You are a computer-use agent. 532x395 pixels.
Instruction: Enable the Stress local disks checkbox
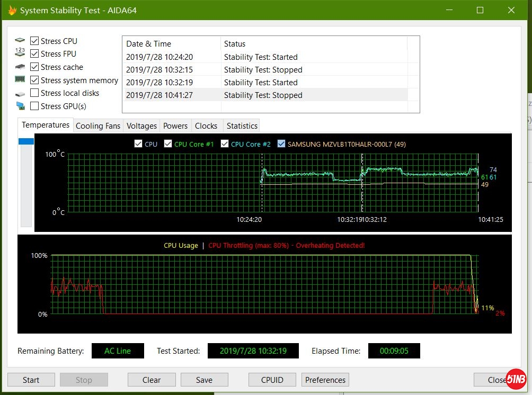coord(34,93)
